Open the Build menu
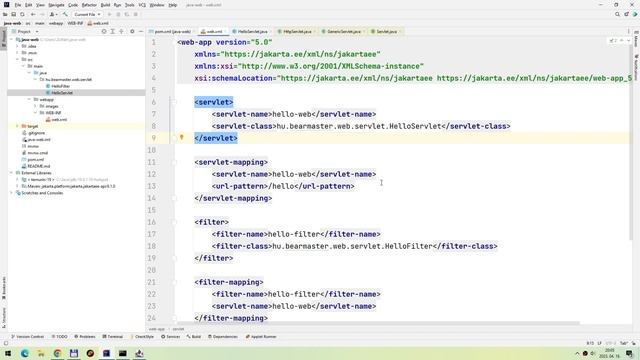 click(105, 5)
